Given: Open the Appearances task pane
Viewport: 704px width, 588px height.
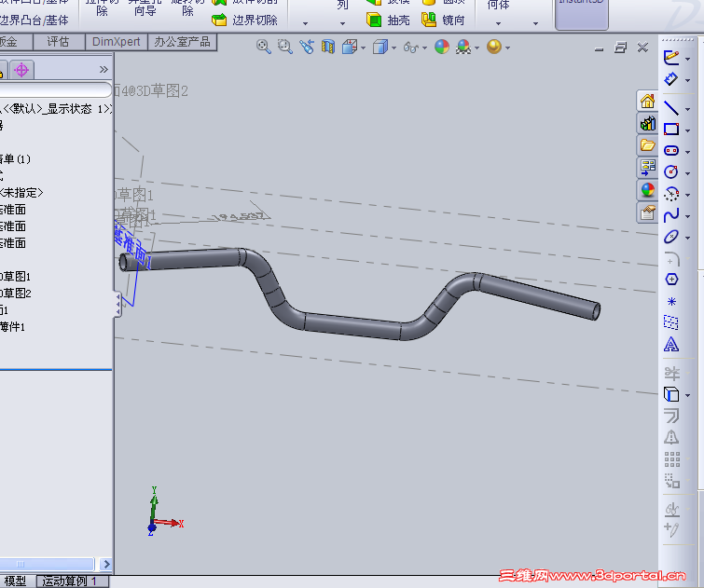Looking at the screenshot, I should pos(647,190).
